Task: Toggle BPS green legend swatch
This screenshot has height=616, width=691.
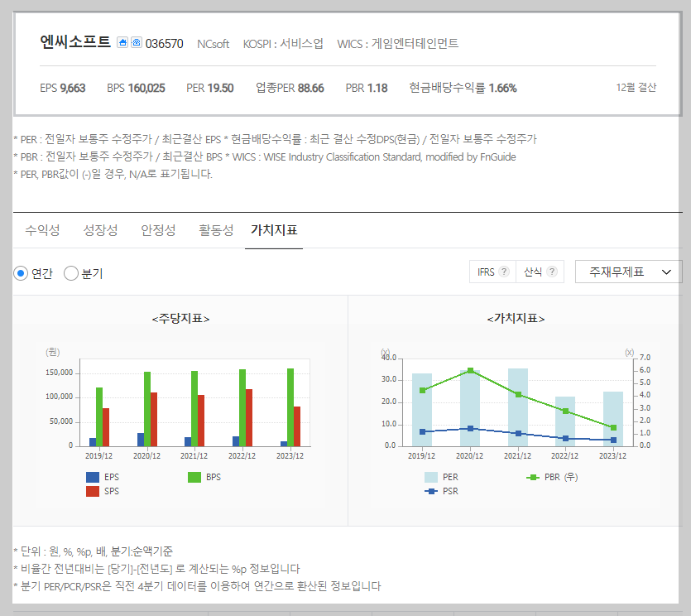Action: pos(194,477)
